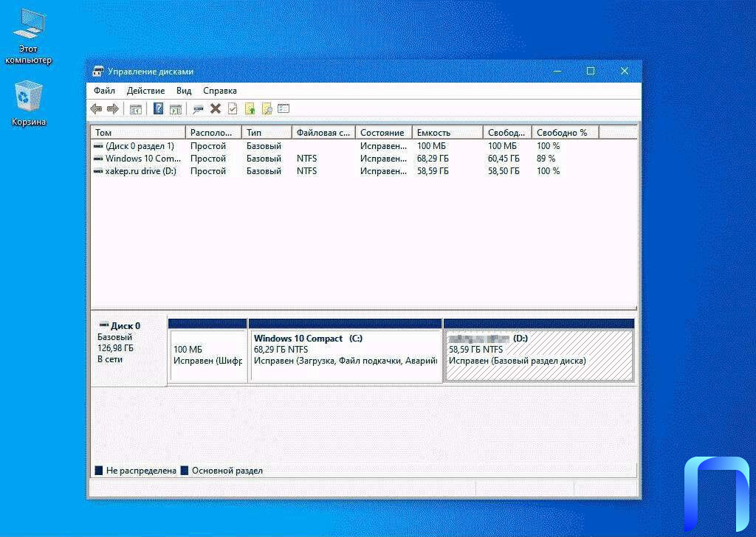Click the Forward arrow in the toolbar
Screen dimensions: 756x537
tap(113, 109)
